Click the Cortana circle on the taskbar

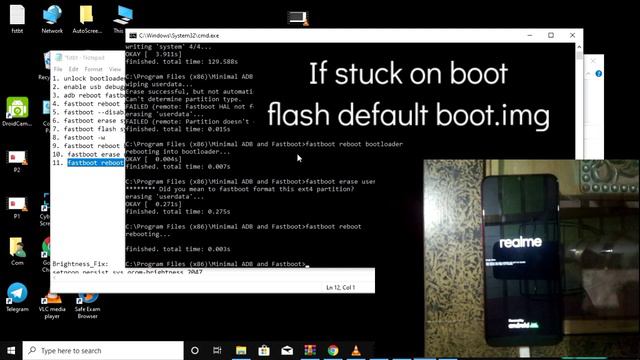[x=195, y=351]
